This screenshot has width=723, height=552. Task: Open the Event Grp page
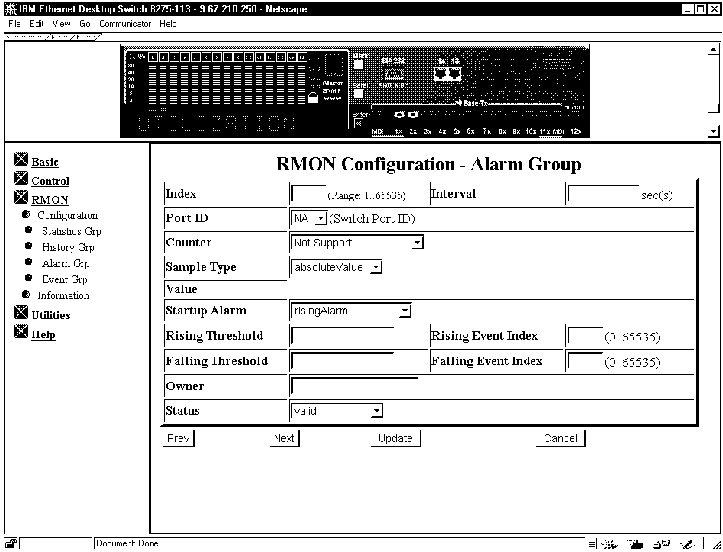(64, 279)
